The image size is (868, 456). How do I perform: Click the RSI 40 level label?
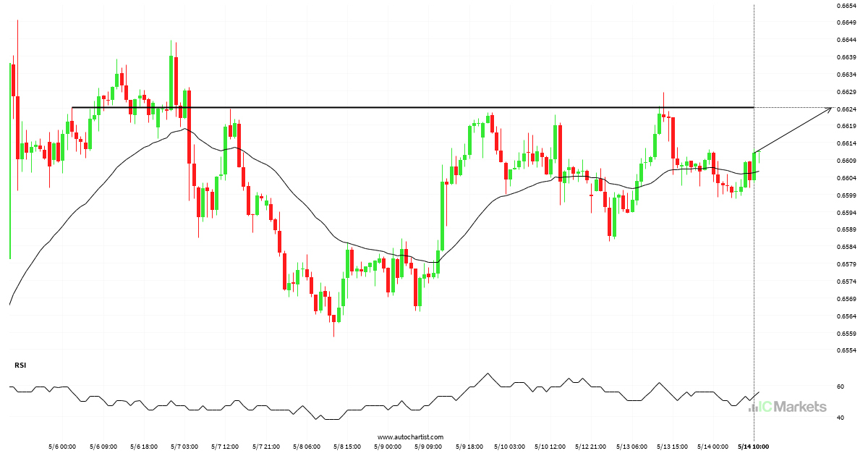coord(841,418)
